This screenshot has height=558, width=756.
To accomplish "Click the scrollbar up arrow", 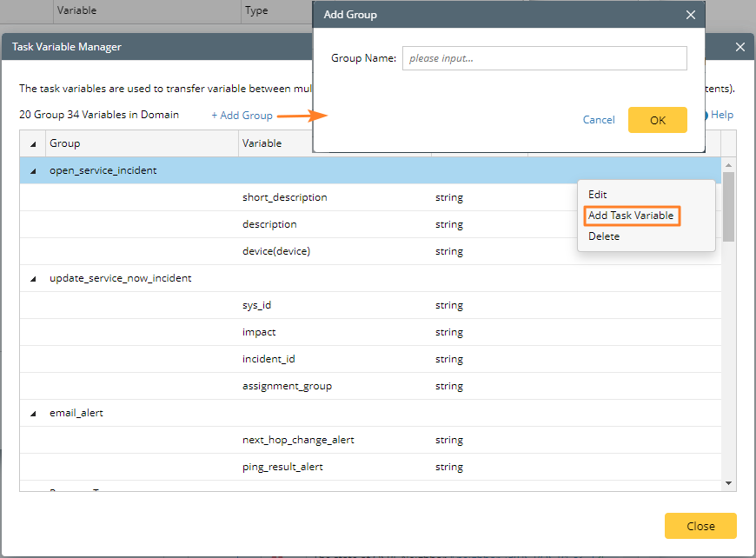I will pyautogui.click(x=728, y=164).
